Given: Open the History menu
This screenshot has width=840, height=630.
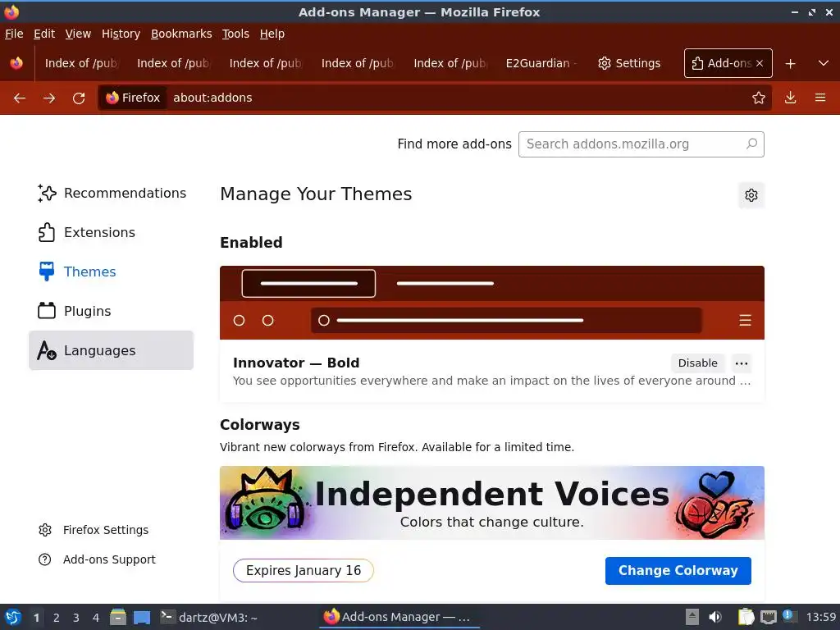Looking at the screenshot, I should [121, 34].
